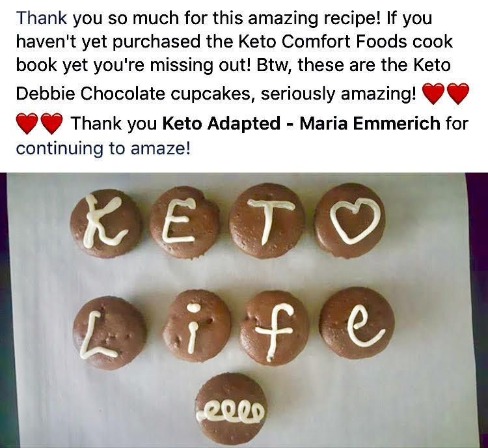Click the bottom cupcake with swirl icing
Image resolution: width=488 pixels, height=448 pixels.
pyautogui.click(x=231, y=409)
